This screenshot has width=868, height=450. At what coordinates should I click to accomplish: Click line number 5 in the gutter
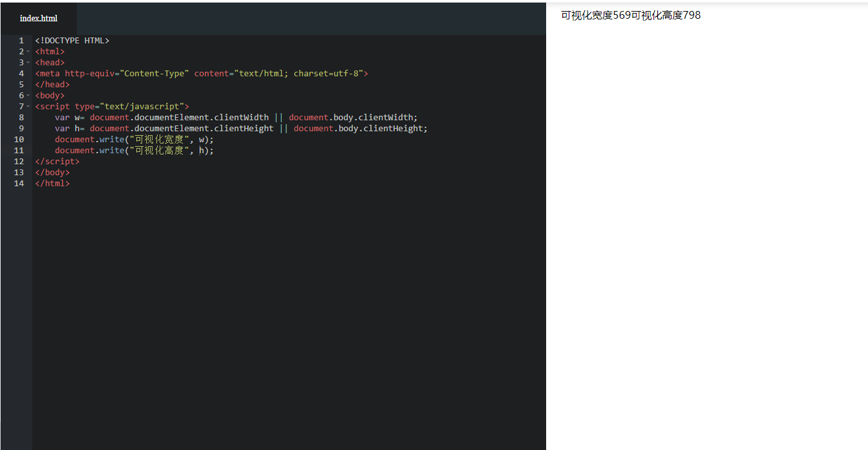pyautogui.click(x=21, y=85)
